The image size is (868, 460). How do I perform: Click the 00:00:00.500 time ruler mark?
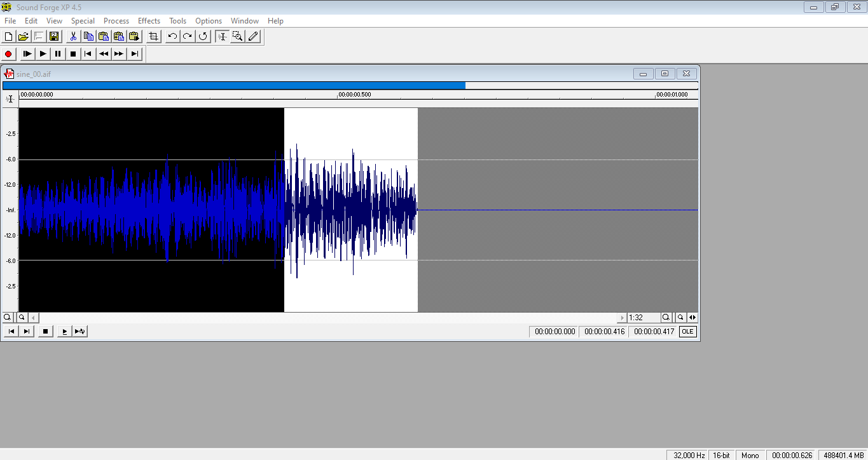(355, 95)
